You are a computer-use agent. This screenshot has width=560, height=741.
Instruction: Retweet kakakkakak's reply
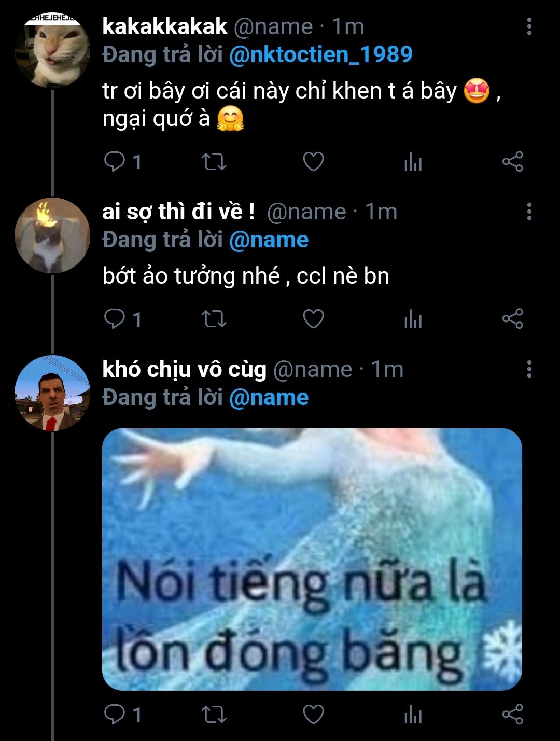(213, 162)
